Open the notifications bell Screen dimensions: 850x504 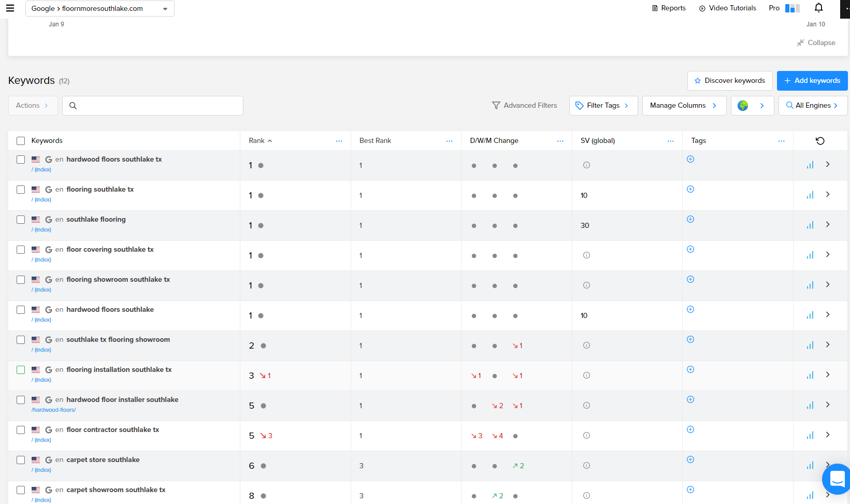[818, 8]
